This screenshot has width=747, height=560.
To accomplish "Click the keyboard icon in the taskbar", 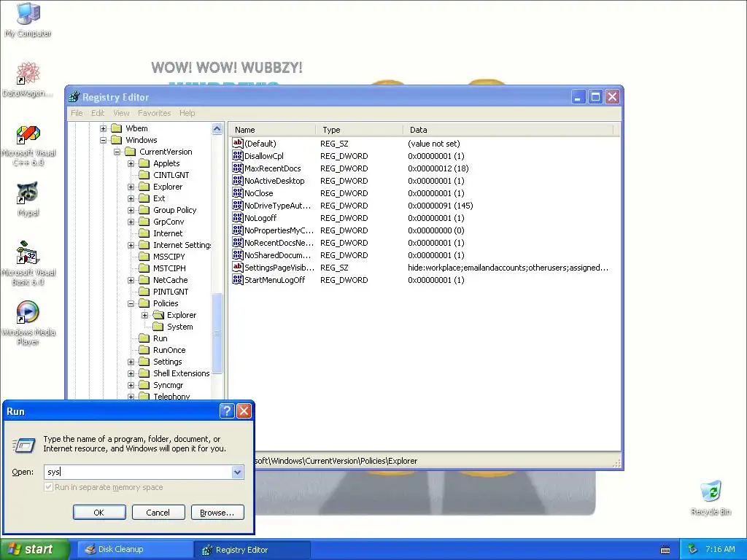I will pos(665,550).
